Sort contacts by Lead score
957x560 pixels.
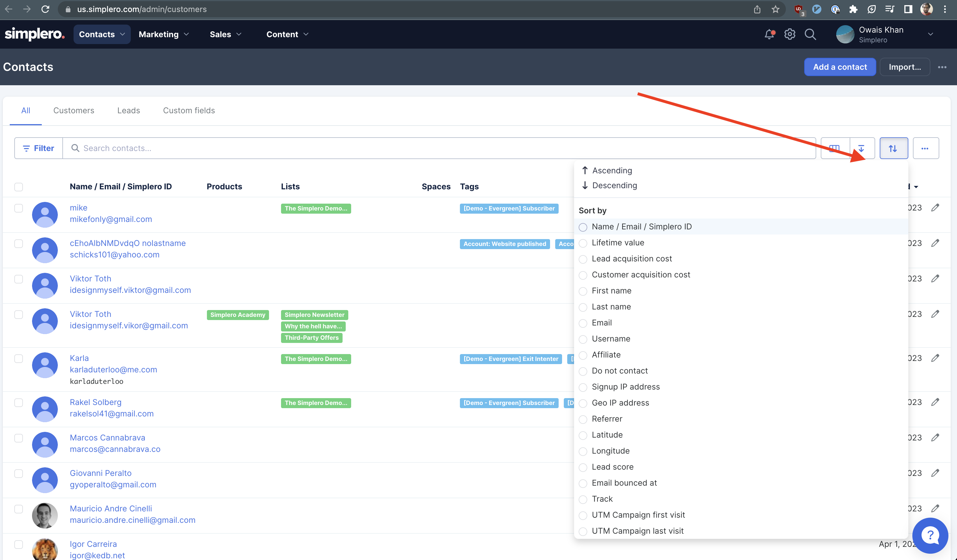[606, 467]
